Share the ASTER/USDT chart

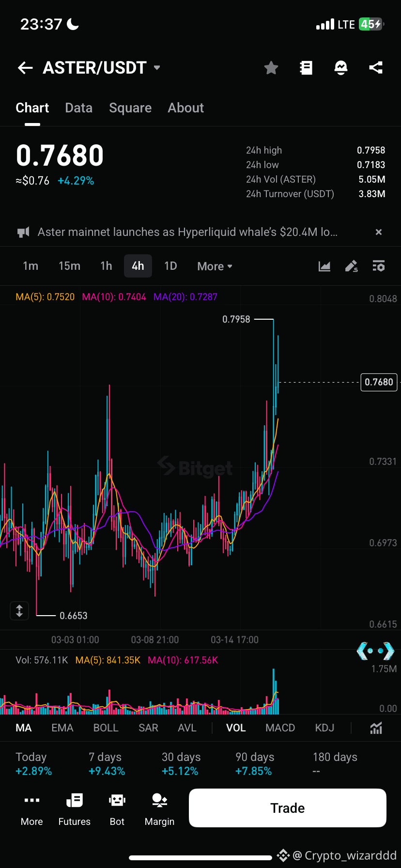click(x=376, y=68)
